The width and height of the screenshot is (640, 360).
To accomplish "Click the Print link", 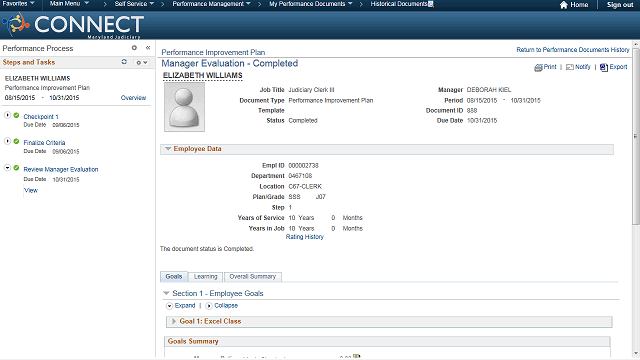I will (550, 67).
